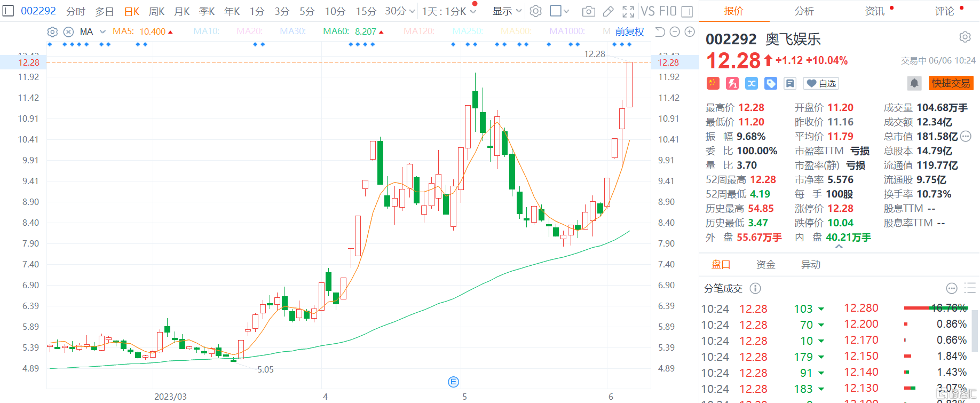Open the chart layout square dropdown
Viewport: 980px width, 403px height.
[x=559, y=11]
